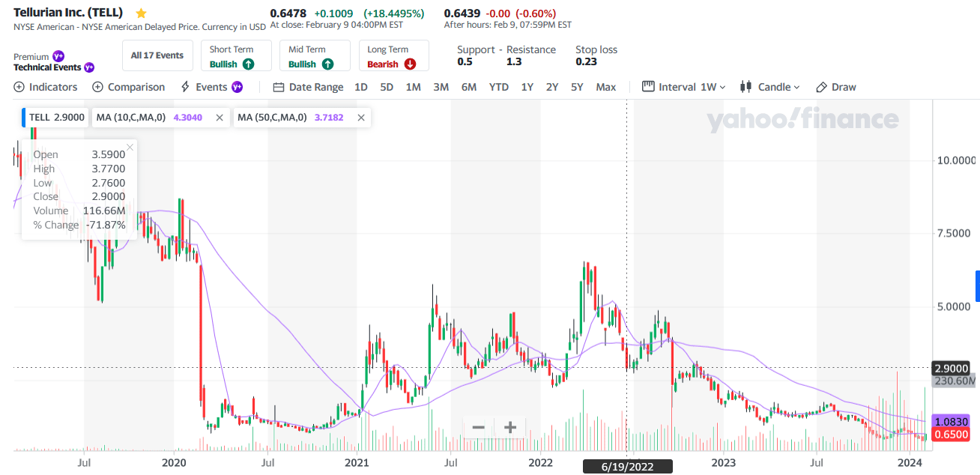Click the Tellurian Inc. (TELL) title
This screenshot has height=475, width=980.
[68, 13]
